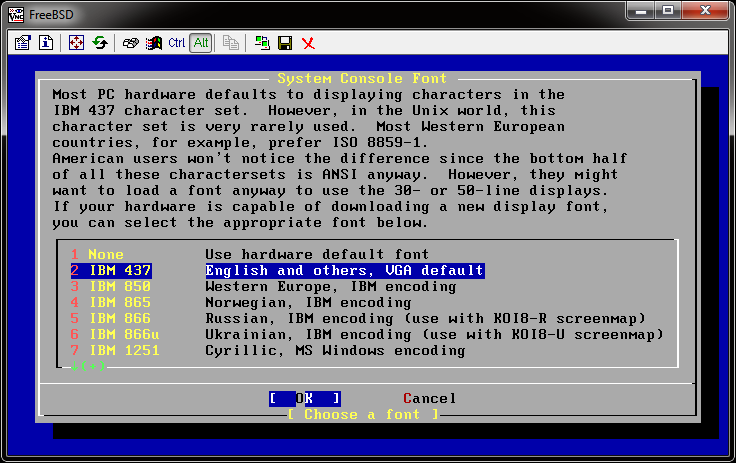Click 'English and others, VGA default' description
736x463 pixels.
(345, 270)
